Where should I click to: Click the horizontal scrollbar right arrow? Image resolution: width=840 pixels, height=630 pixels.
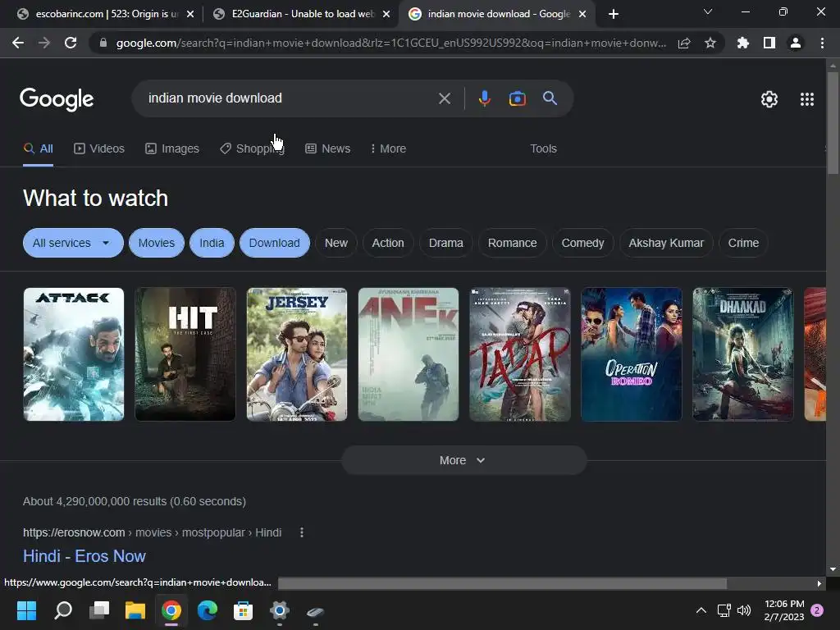point(819,583)
